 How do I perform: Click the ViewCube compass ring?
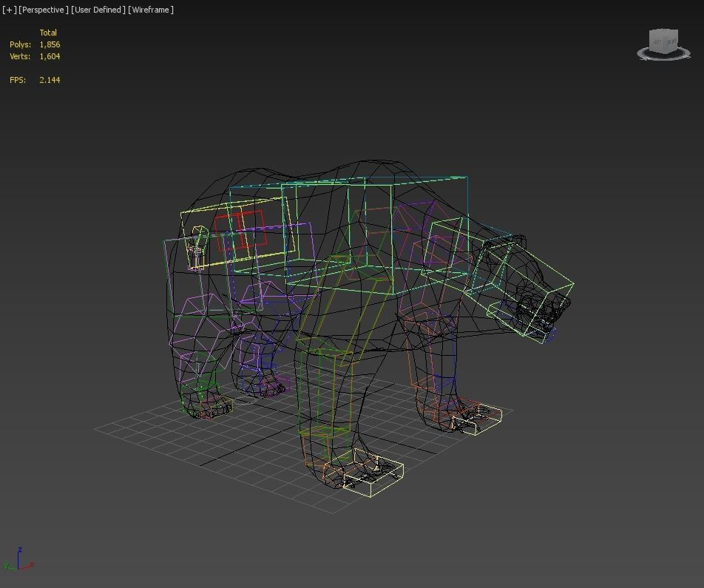click(x=663, y=55)
